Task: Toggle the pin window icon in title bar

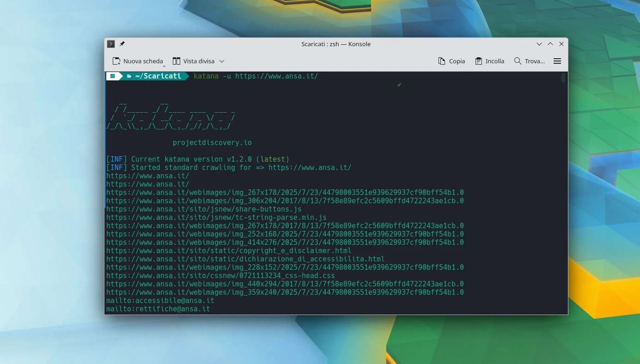Action: click(x=122, y=44)
